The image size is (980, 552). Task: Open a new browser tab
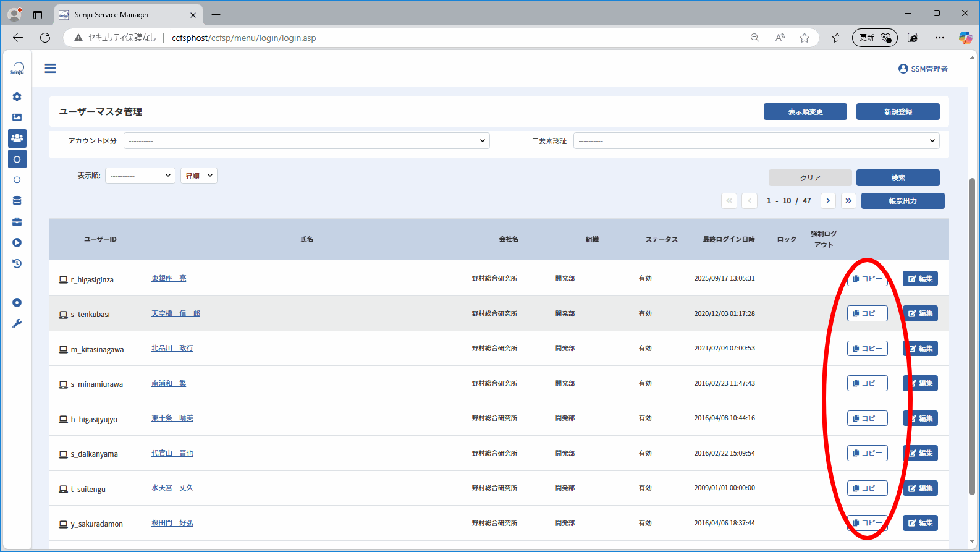[216, 15]
